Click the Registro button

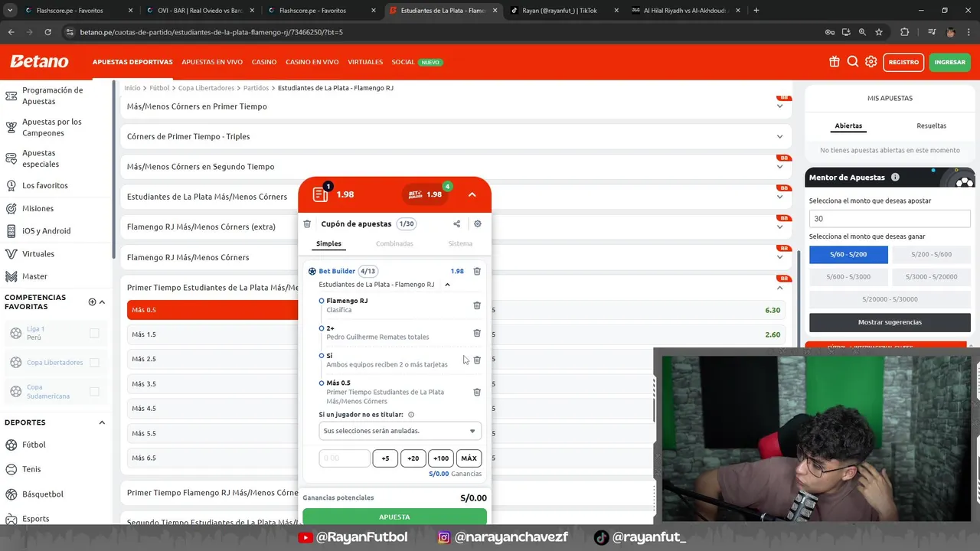tap(903, 62)
